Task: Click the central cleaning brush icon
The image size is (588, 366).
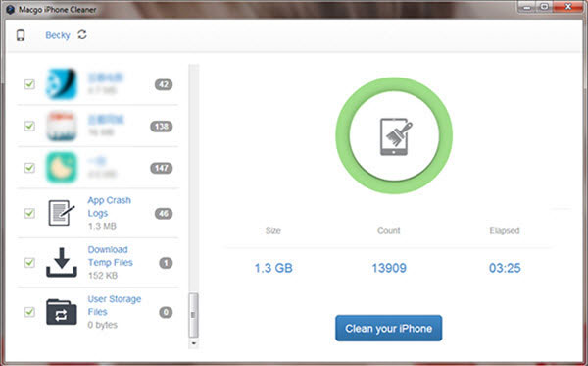Action: click(394, 136)
